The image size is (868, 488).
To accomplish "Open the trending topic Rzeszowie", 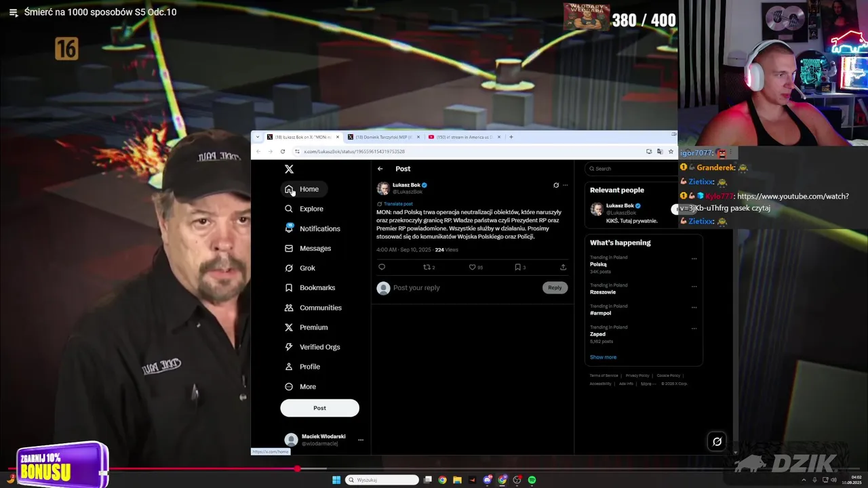I will (x=603, y=292).
